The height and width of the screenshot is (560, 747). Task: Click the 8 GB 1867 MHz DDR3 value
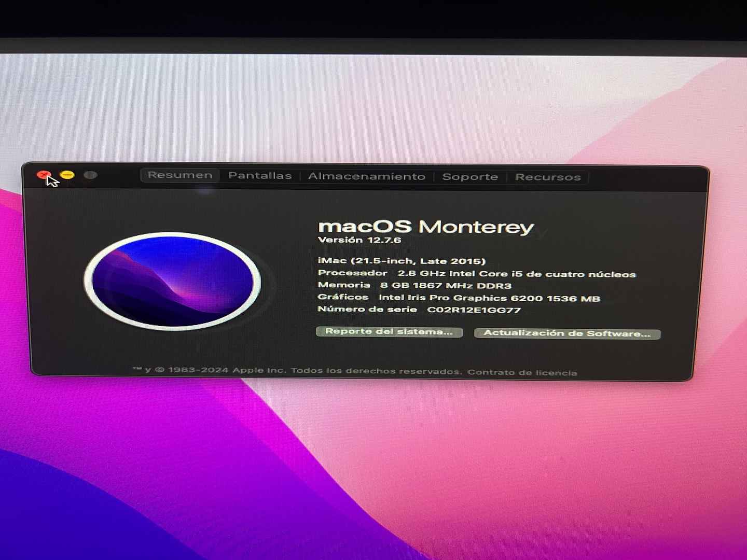pos(446,286)
